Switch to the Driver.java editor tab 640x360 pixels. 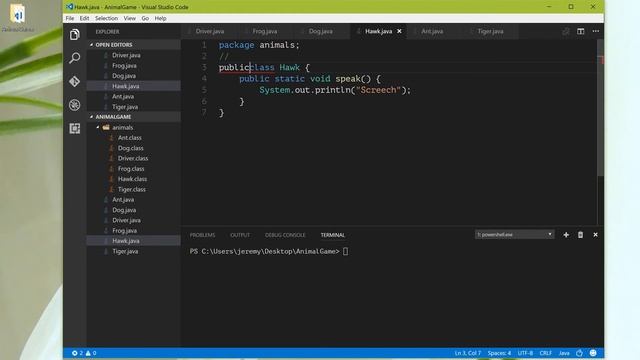click(x=208, y=31)
